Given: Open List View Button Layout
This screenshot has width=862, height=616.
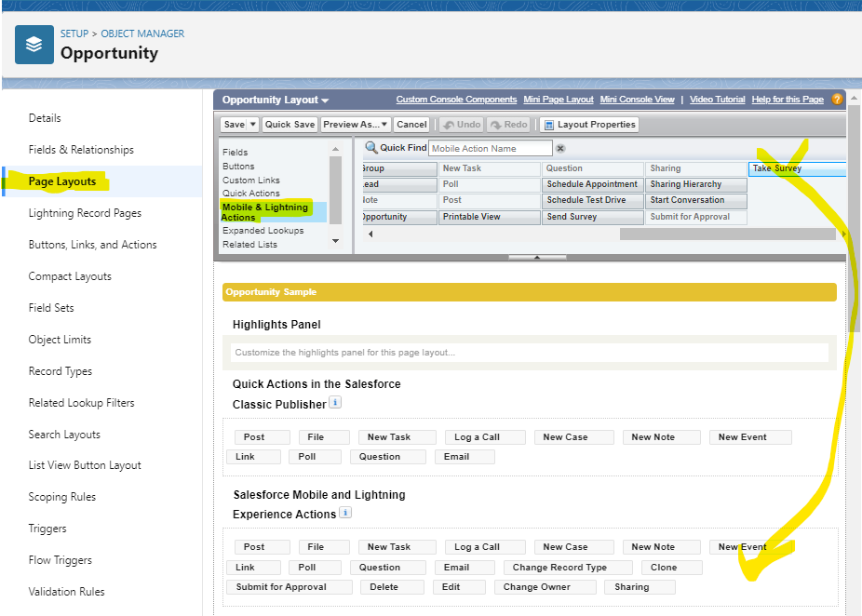Looking at the screenshot, I should coord(85,465).
